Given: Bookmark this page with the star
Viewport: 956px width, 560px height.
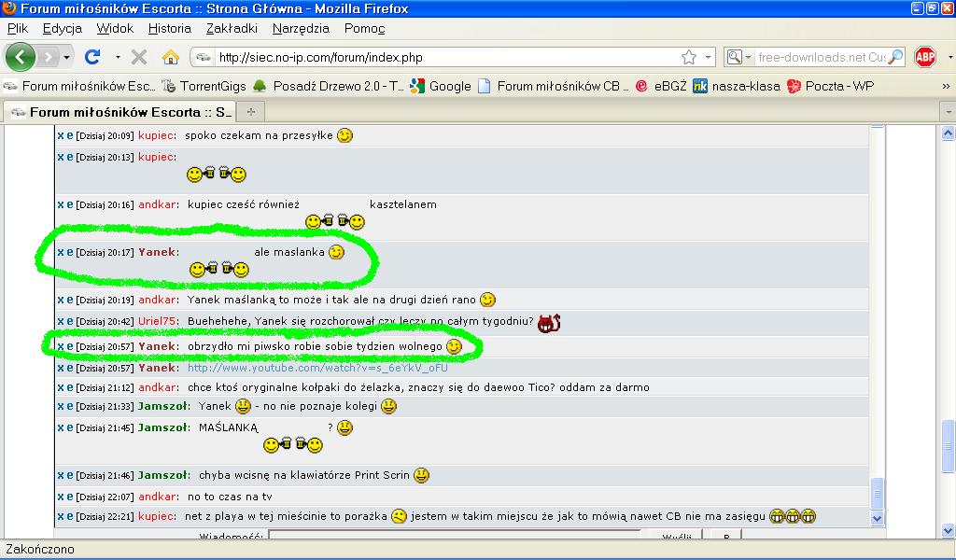Looking at the screenshot, I should [x=689, y=57].
